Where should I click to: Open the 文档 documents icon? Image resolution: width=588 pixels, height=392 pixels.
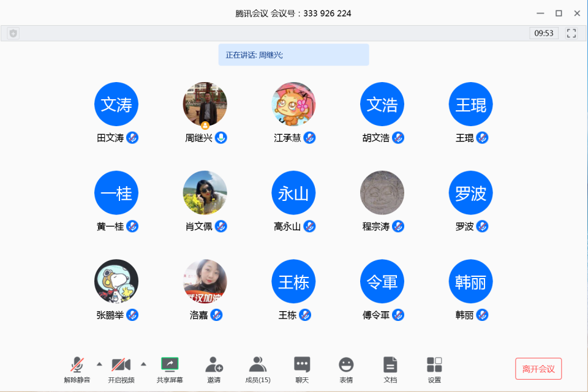(390, 369)
